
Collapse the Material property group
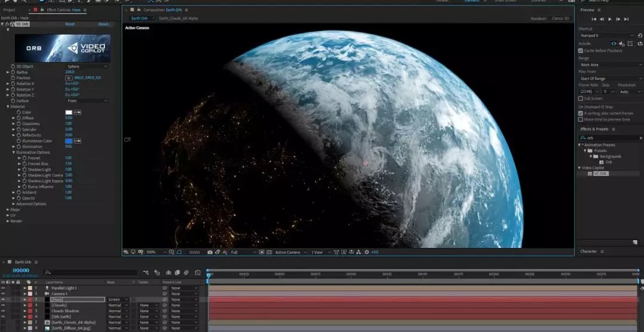(x=8, y=107)
